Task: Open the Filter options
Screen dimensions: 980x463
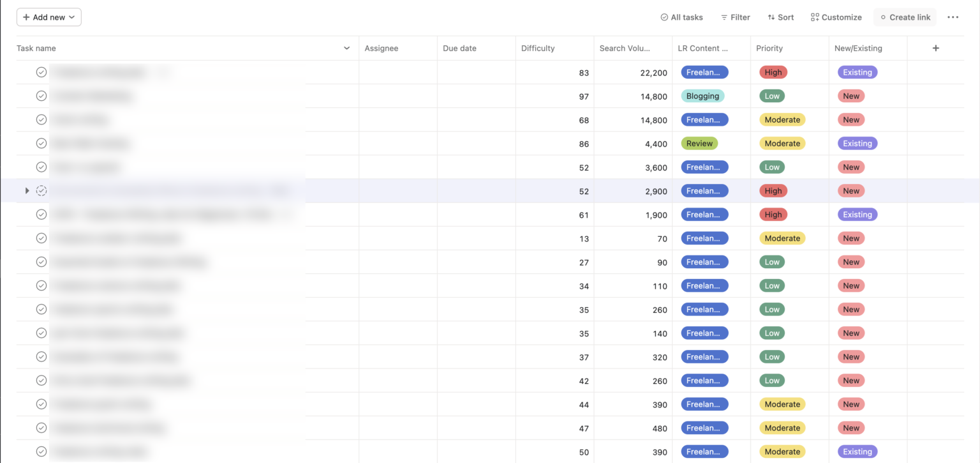Action: pyautogui.click(x=735, y=17)
